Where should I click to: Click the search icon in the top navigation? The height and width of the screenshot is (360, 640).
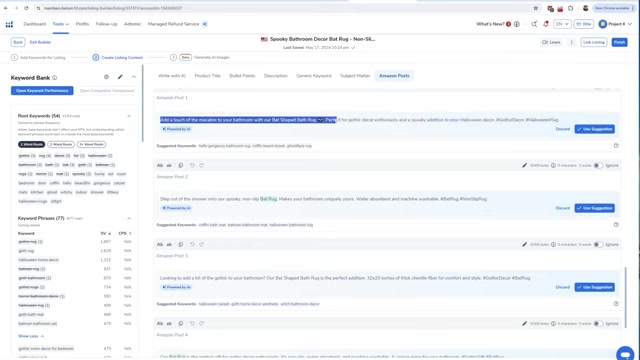(x=534, y=24)
